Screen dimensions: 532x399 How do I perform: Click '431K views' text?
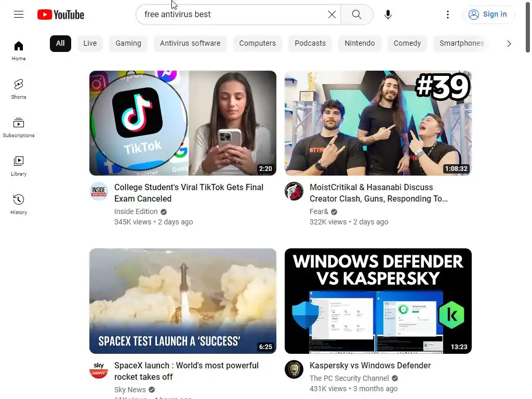coord(328,389)
